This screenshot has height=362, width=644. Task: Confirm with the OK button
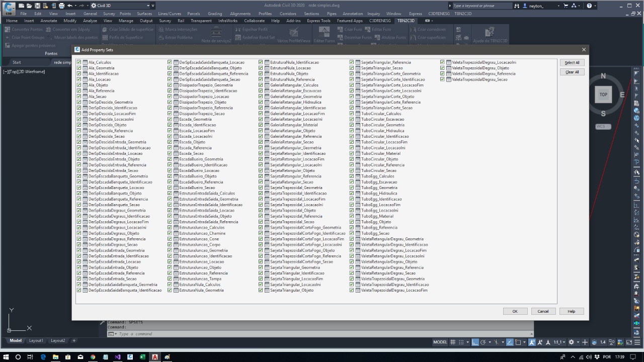click(515, 311)
